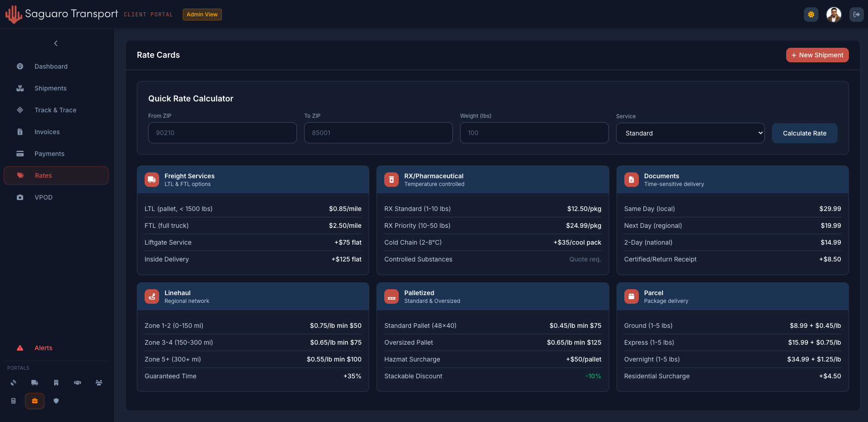
Task: Open the satellite dish portal icon
Action: tap(14, 383)
